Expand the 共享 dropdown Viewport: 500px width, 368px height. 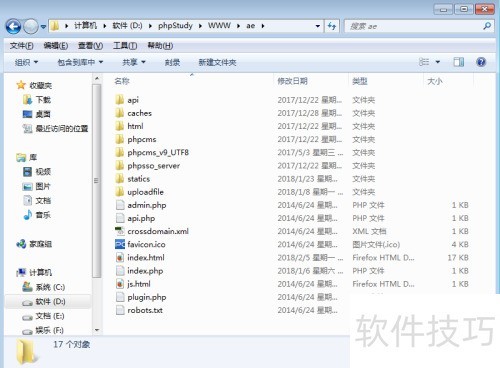134,62
